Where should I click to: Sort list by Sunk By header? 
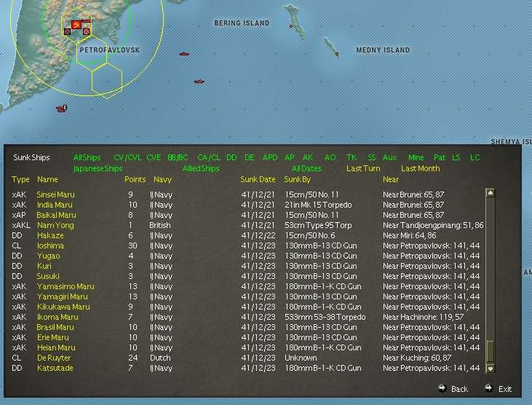(x=297, y=179)
